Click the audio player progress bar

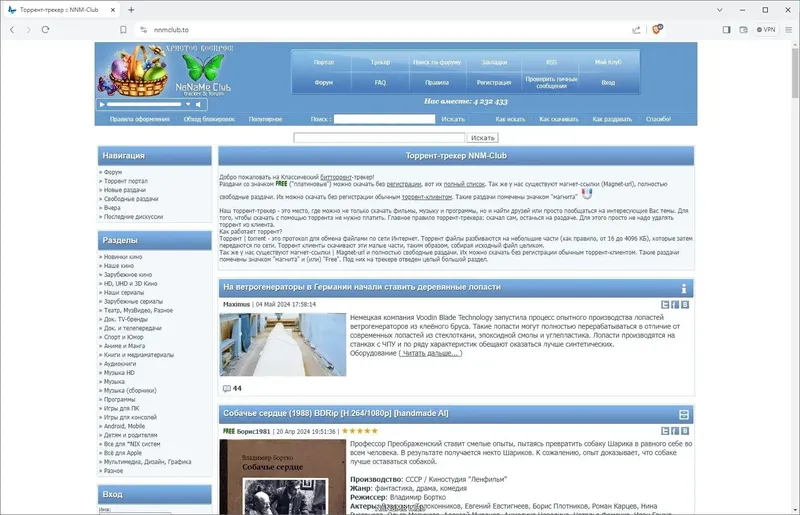coord(144,104)
